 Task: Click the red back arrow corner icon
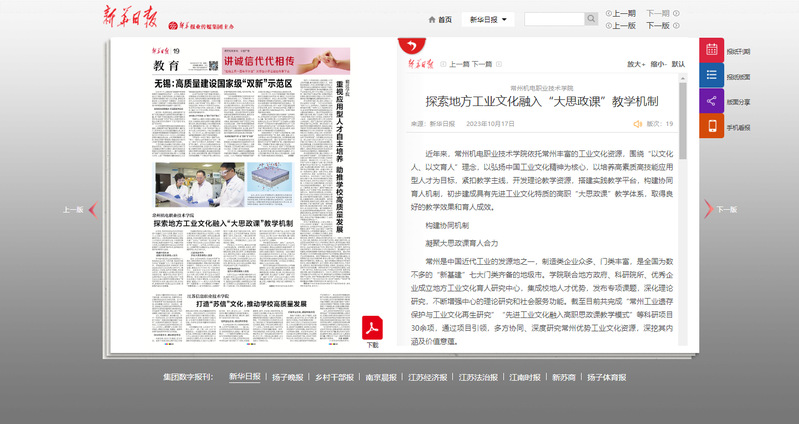coord(410,46)
